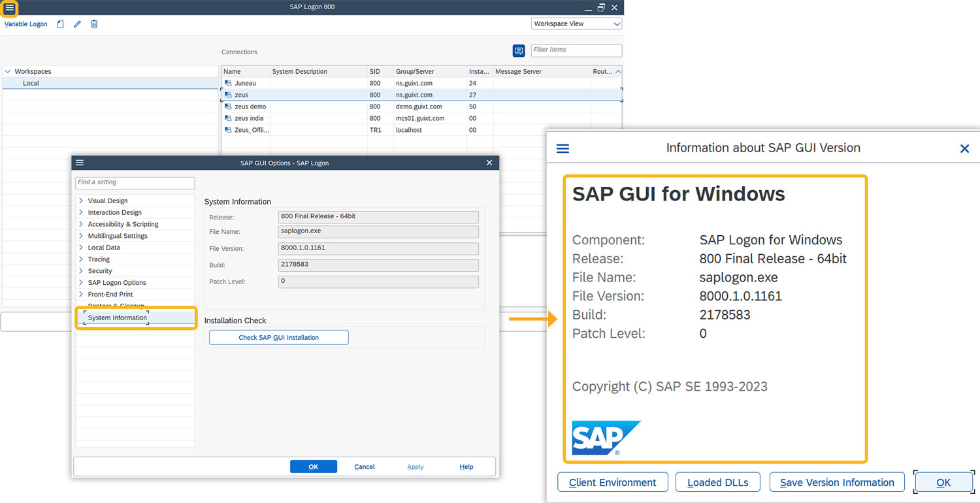The height and width of the screenshot is (503, 980).
Task: Click the Build field 2178583
Action: point(378,266)
